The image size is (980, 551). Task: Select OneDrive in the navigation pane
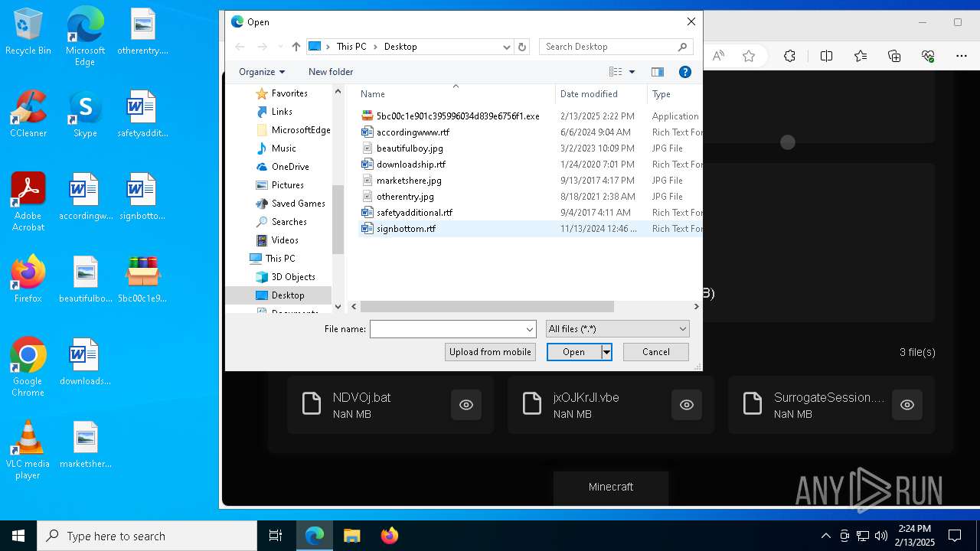coord(290,167)
